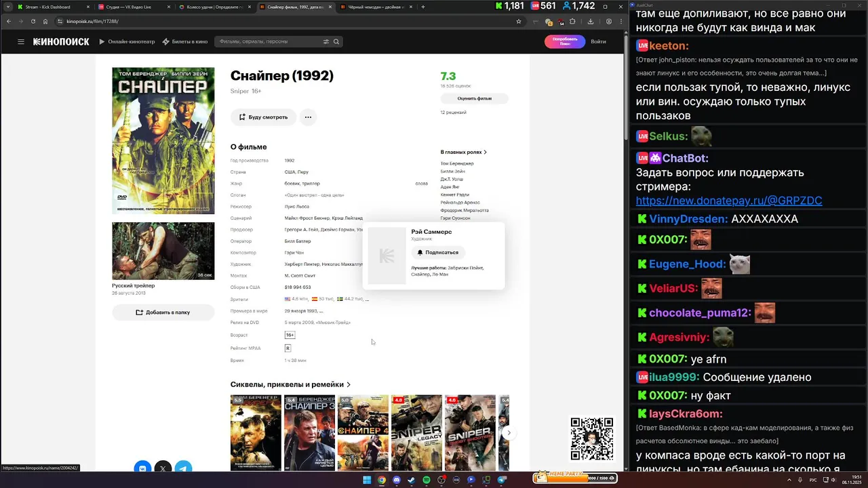
Task: Open browser downloads icon
Action: click(591, 21)
